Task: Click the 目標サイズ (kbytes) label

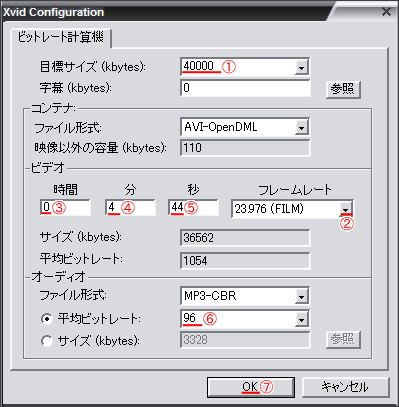Action: 93,67
